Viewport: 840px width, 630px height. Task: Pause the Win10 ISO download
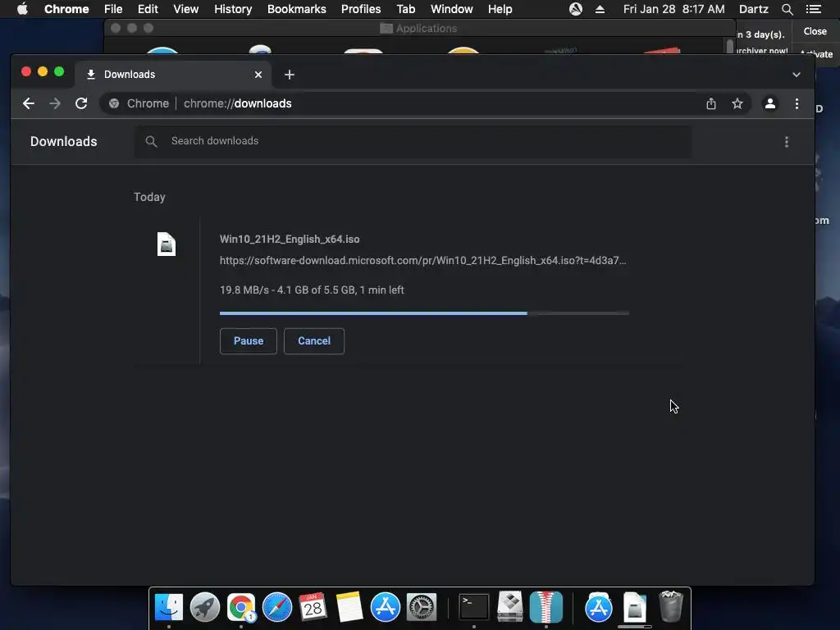point(248,340)
